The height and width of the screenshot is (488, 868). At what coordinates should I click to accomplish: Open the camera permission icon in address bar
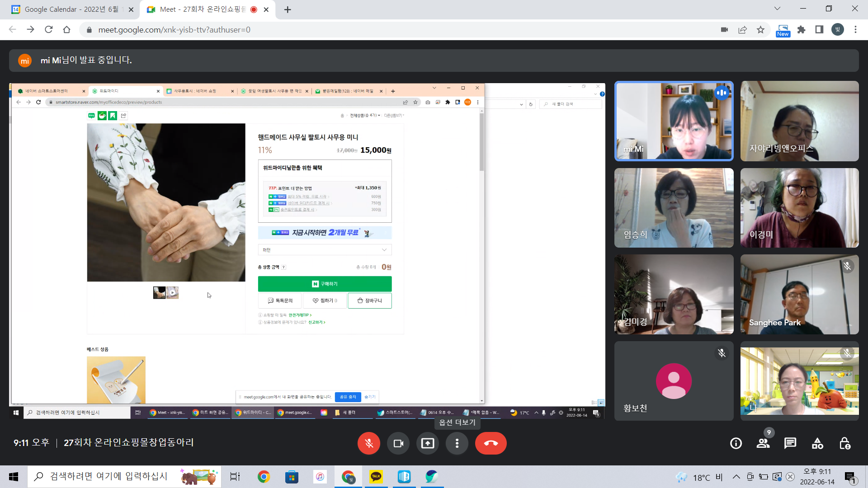coord(724,30)
